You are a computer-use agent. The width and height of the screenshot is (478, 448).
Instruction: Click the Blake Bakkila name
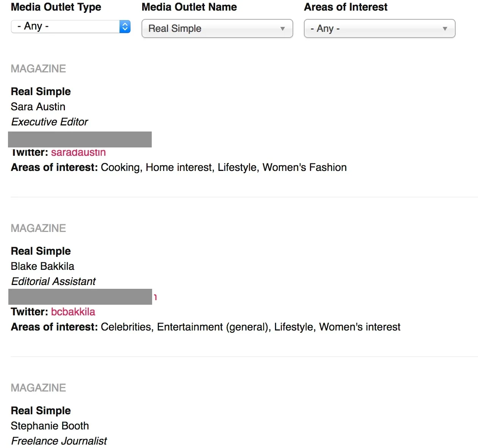tap(42, 266)
